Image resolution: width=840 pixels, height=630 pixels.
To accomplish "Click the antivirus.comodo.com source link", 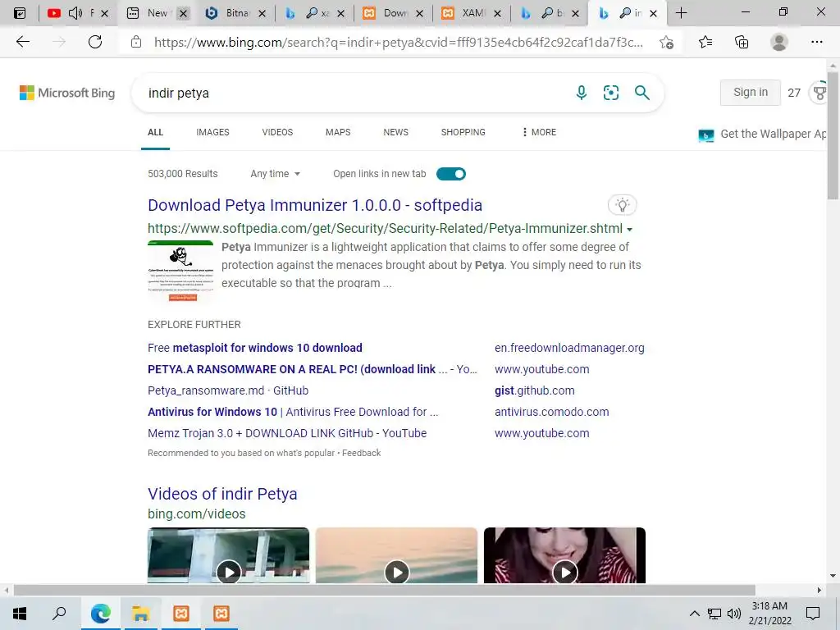I will pos(552,412).
